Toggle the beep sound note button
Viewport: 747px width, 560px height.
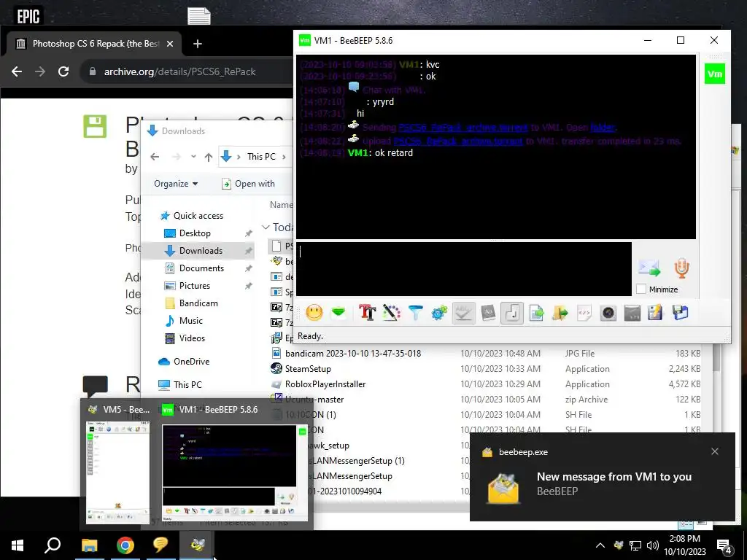coord(512,313)
